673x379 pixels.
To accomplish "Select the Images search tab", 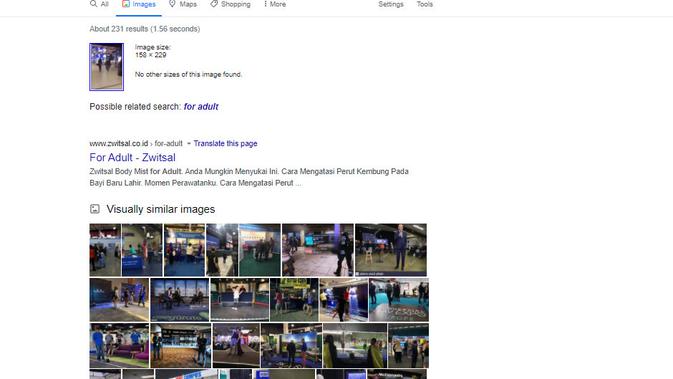I will point(139,4).
